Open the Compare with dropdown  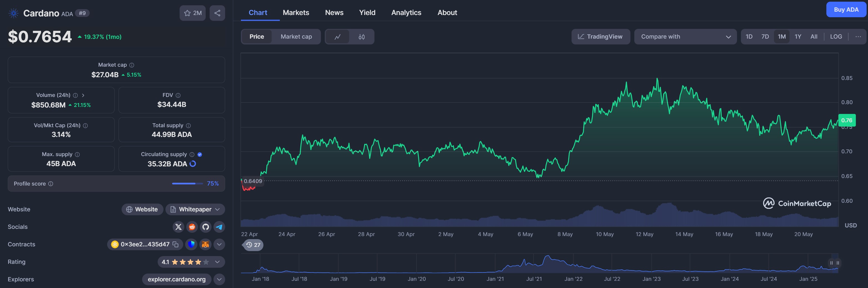[685, 37]
